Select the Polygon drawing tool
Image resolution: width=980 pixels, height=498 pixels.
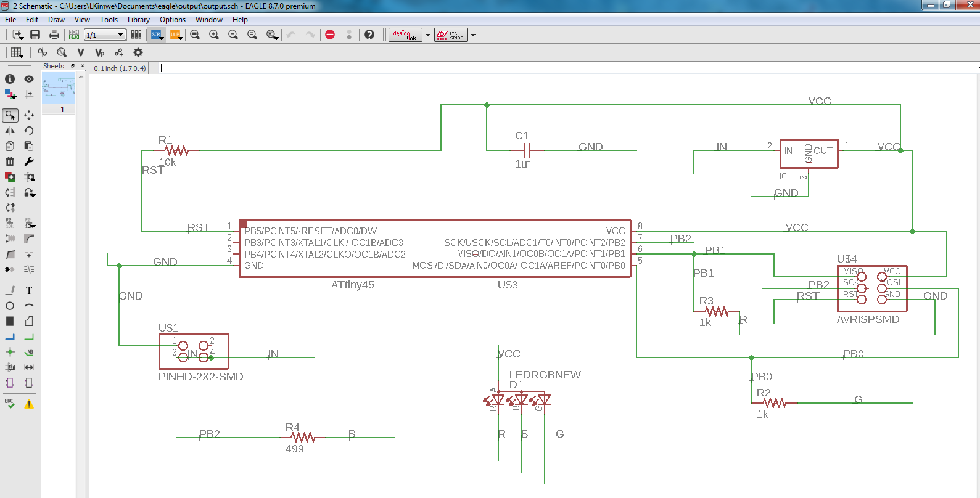pyautogui.click(x=29, y=321)
